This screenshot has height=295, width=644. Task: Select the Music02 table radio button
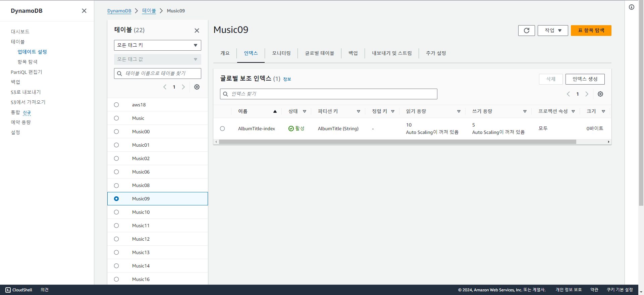[116, 158]
